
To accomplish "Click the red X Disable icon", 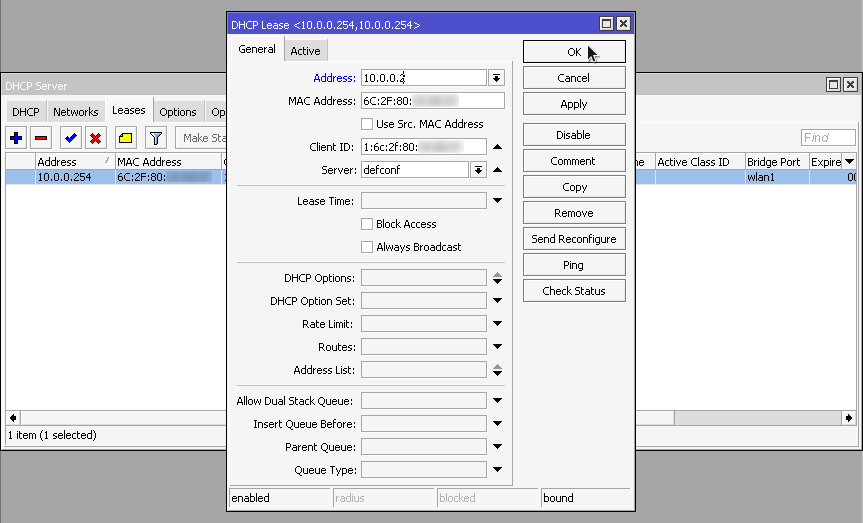I will pos(95,138).
